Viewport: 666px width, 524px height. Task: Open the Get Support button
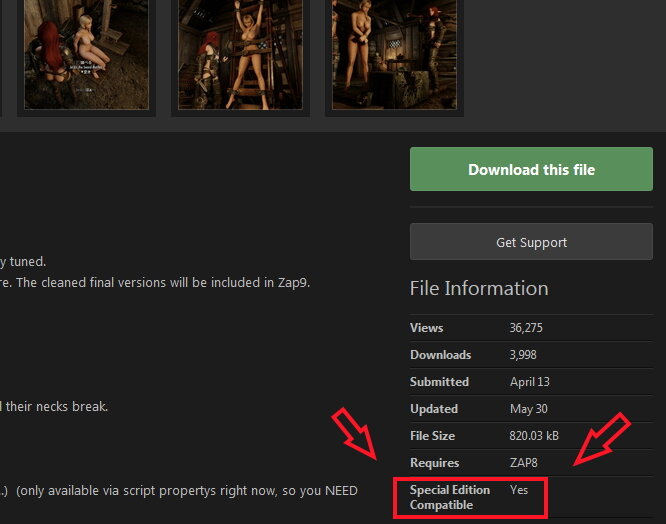531,242
